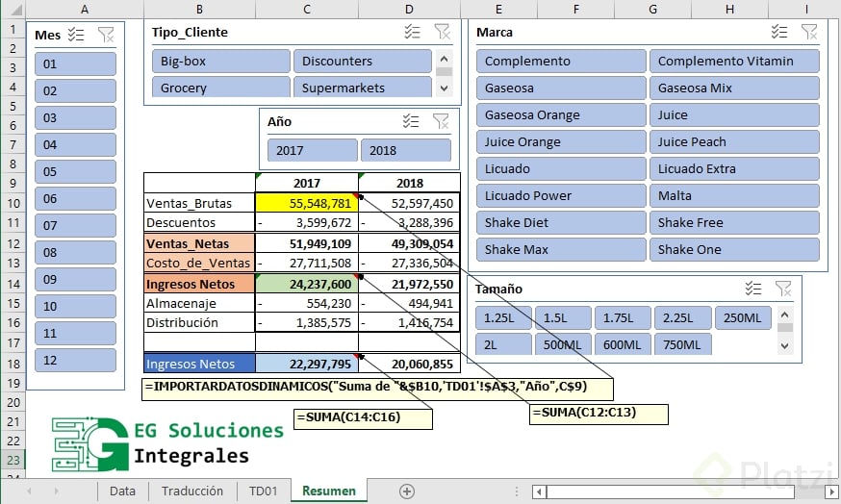Screen dimensions: 841x504
Task: Click the EG Soluciones Integrales logo
Action: (x=167, y=444)
